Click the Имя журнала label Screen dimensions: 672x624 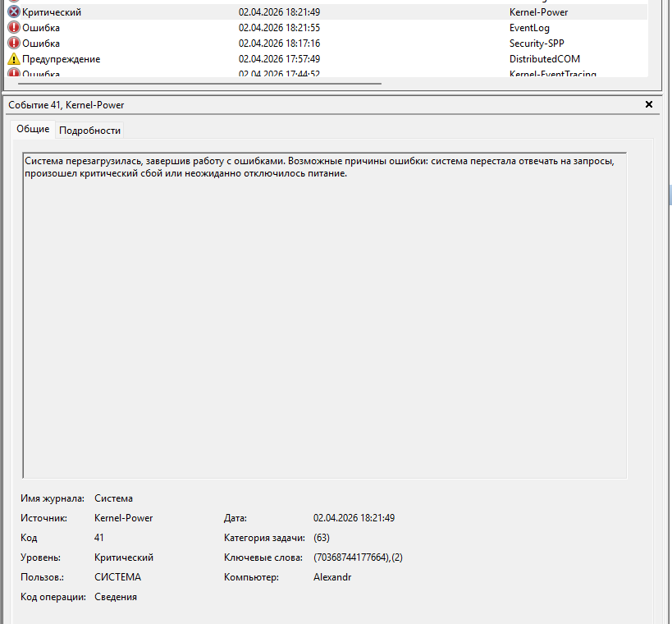53,498
